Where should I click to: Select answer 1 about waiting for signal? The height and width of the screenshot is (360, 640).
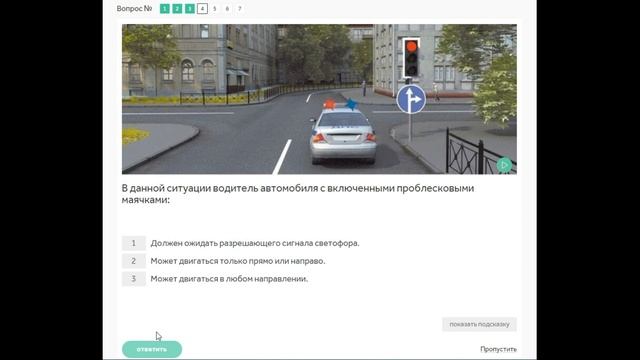133,243
